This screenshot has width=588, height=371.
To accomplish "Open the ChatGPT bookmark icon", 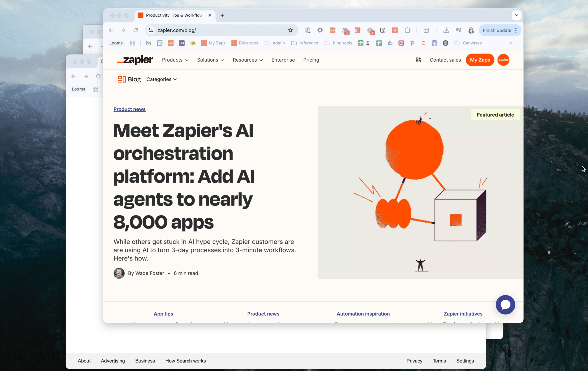I will (445, 43).
